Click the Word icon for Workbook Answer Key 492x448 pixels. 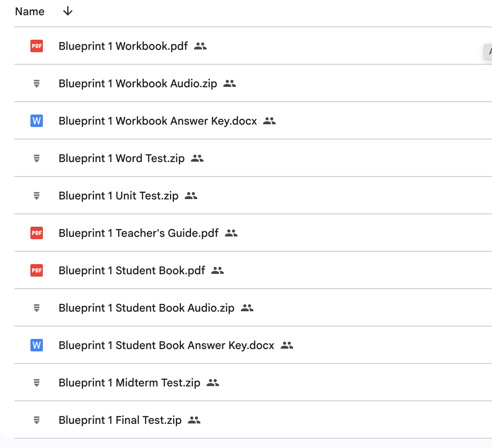click(x=37, y=121)
